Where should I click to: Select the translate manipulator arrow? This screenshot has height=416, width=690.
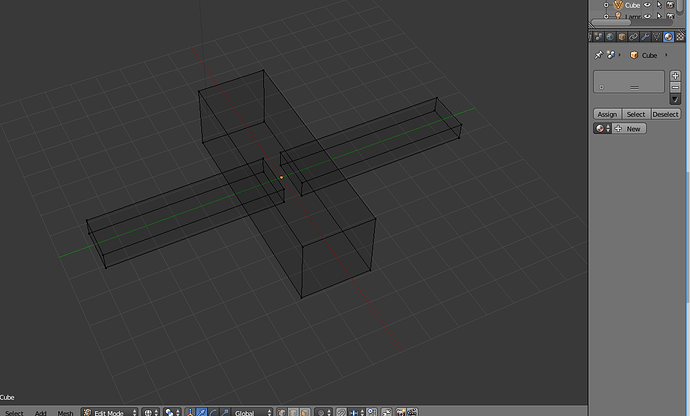[202, 412]
